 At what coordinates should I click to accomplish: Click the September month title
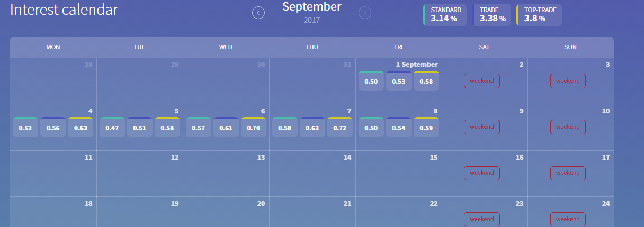pos(311,7)
